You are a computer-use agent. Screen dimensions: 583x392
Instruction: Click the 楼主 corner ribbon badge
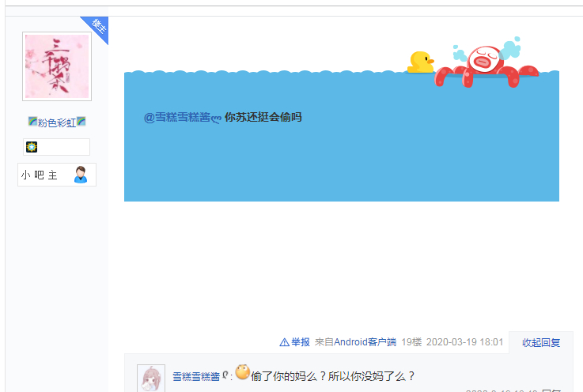[97, 28]
